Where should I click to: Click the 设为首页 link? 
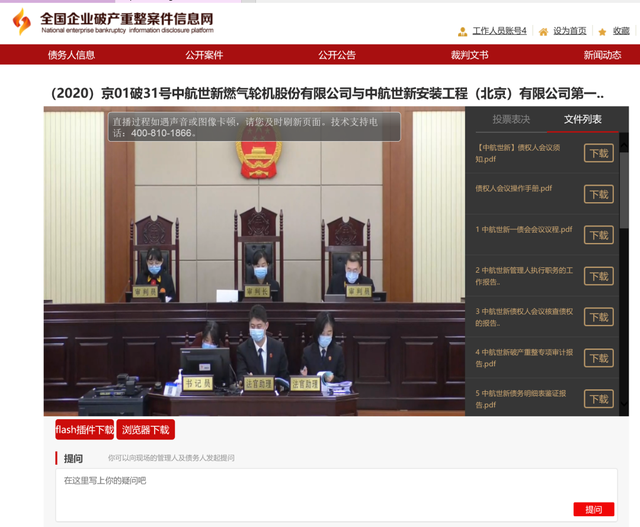coord(570,31)
